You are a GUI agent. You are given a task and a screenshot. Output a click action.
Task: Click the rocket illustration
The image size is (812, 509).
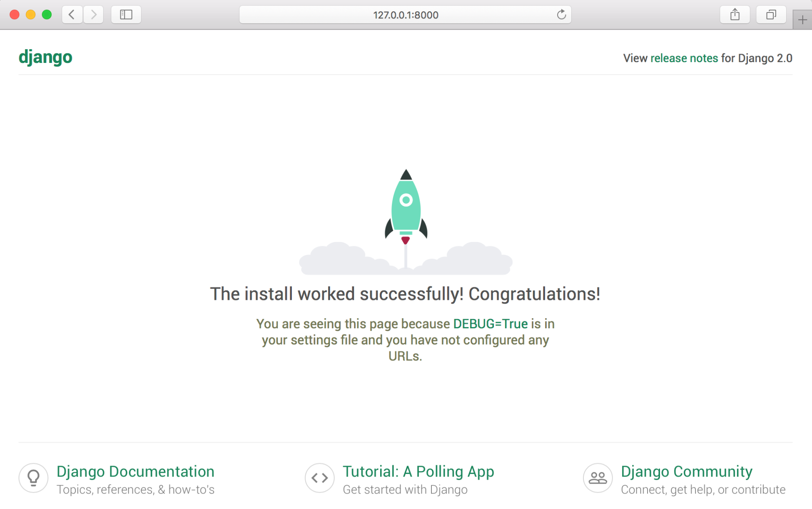(406, 222)
